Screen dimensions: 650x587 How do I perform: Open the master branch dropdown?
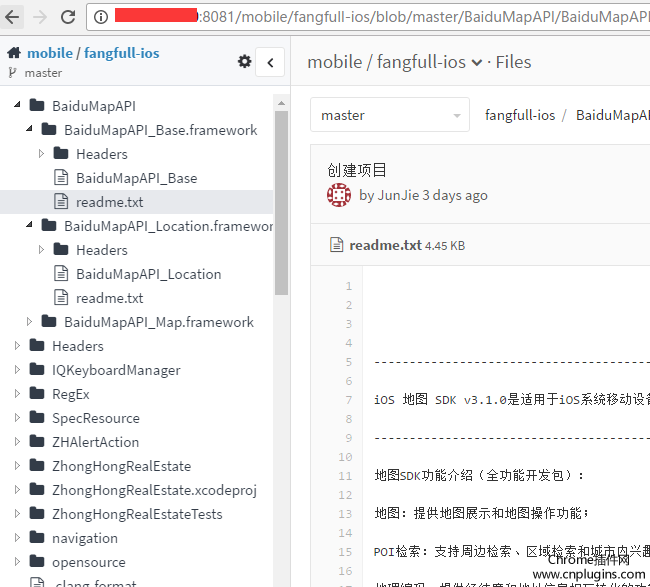click(390, 115)
